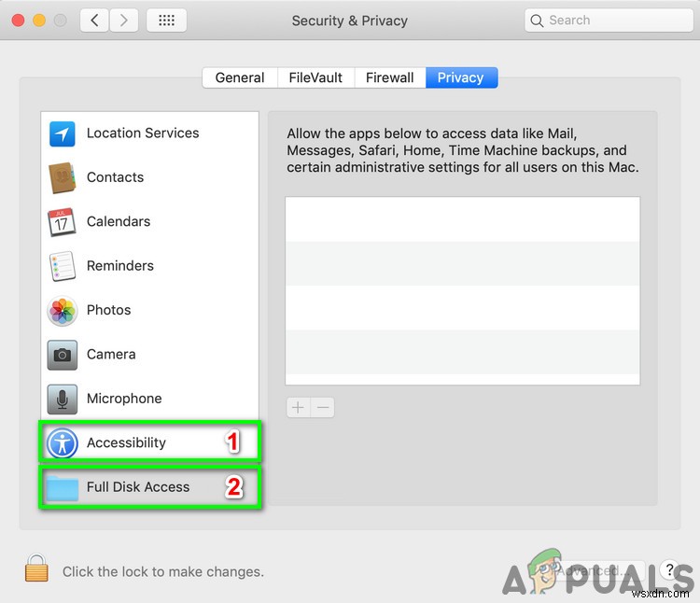Add an app with plus button
This screenshot has height=603, width=700.
coord(299,407)
